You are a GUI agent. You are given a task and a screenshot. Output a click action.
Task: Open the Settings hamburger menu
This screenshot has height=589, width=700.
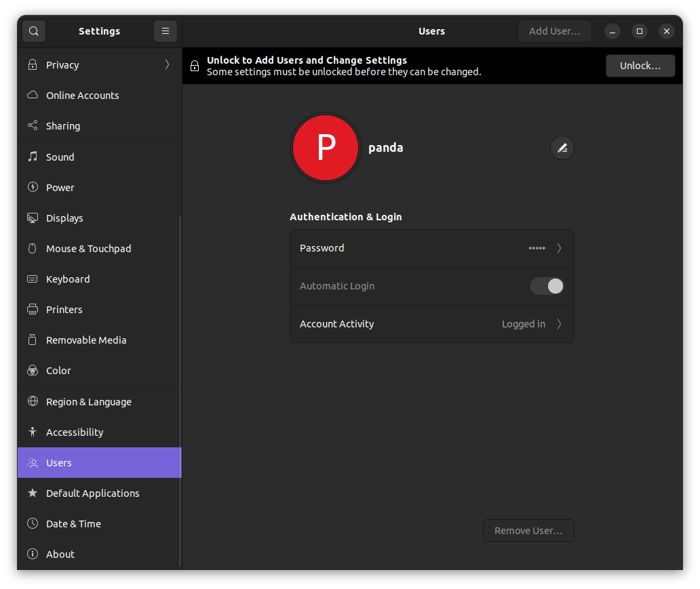(x=166, y=31)
